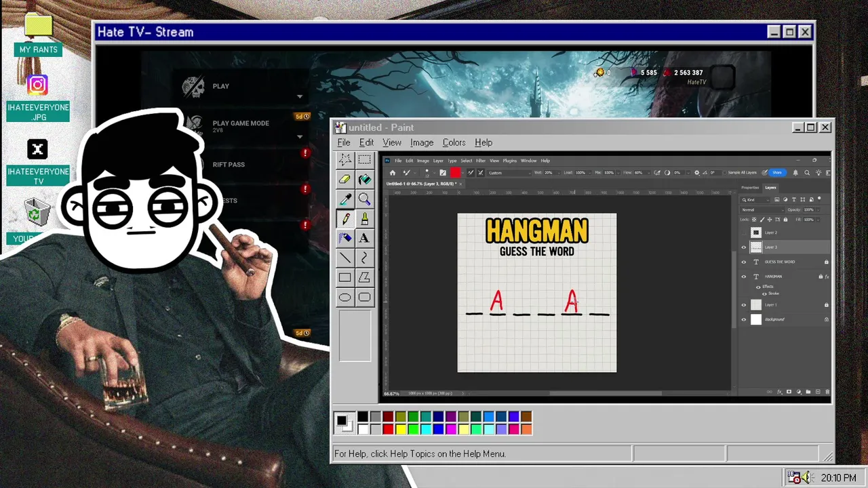Create new group folder icon in Layers
This screenshot has width=868, height=488.
[808, 392]
